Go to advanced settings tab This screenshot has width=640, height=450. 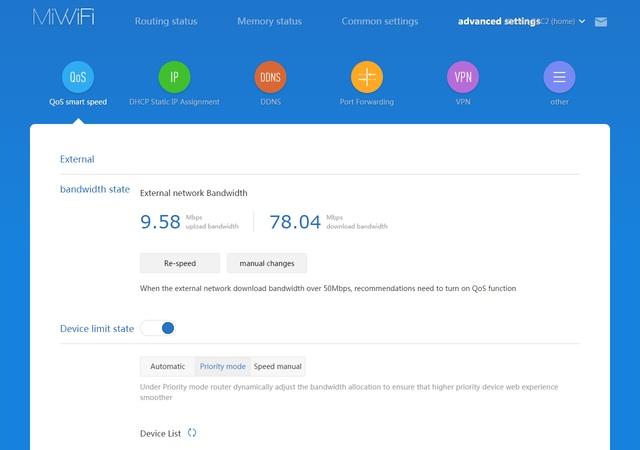[x=499, y=21]
